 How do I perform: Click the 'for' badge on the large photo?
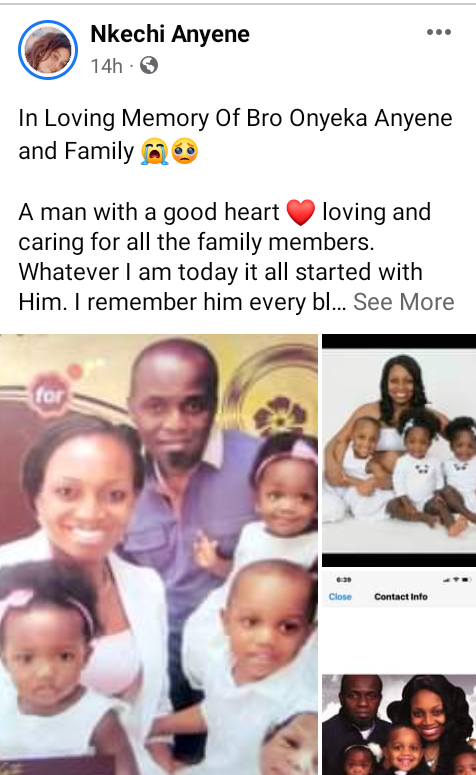point(50,394)
